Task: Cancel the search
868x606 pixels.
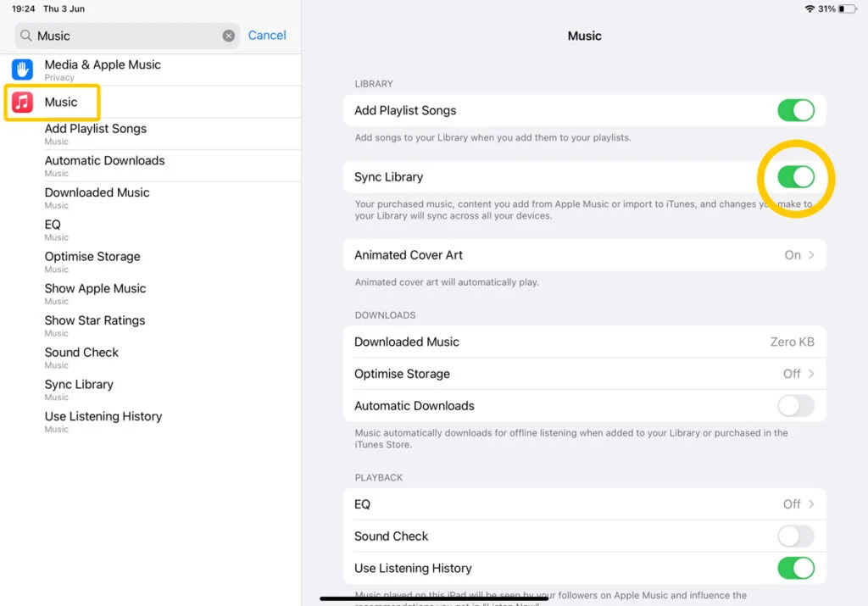Action: click(x=267, y=36)
